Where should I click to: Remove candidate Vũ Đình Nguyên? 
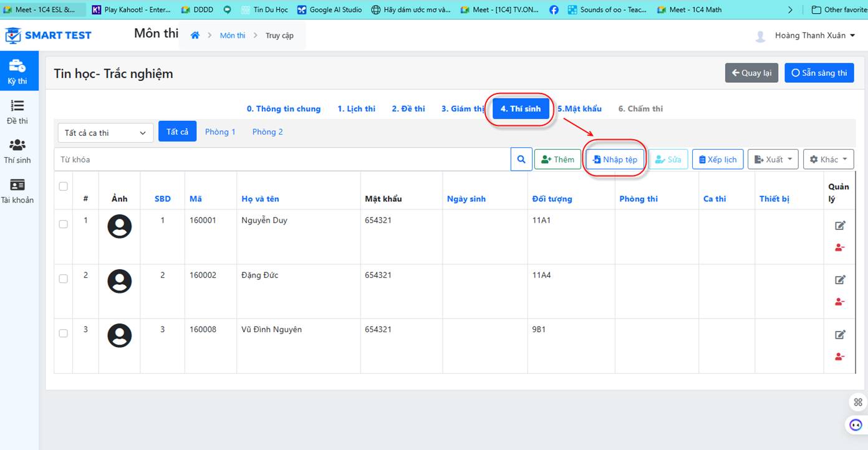pos(840,357)
